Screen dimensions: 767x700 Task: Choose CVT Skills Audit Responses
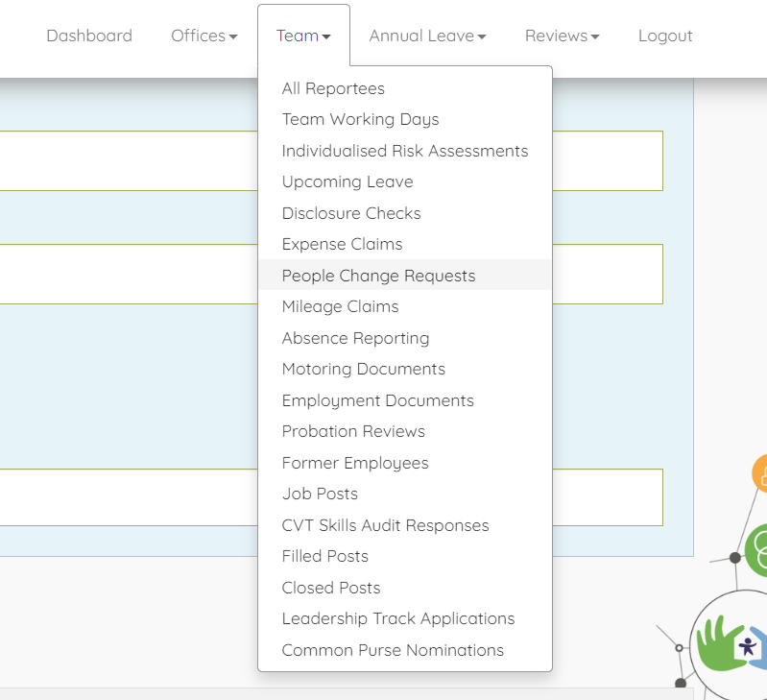(385, 525)
